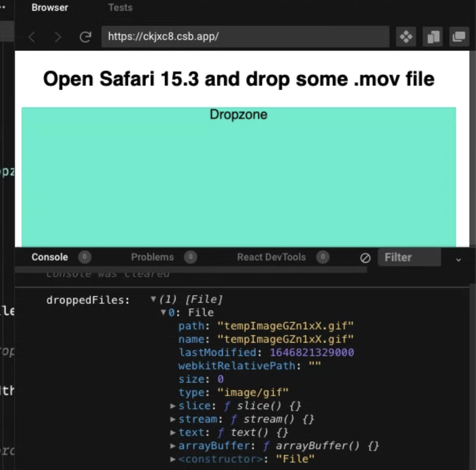476x470 pixels.
Task: Click inside the Filter input box
Action: (409, 257)
